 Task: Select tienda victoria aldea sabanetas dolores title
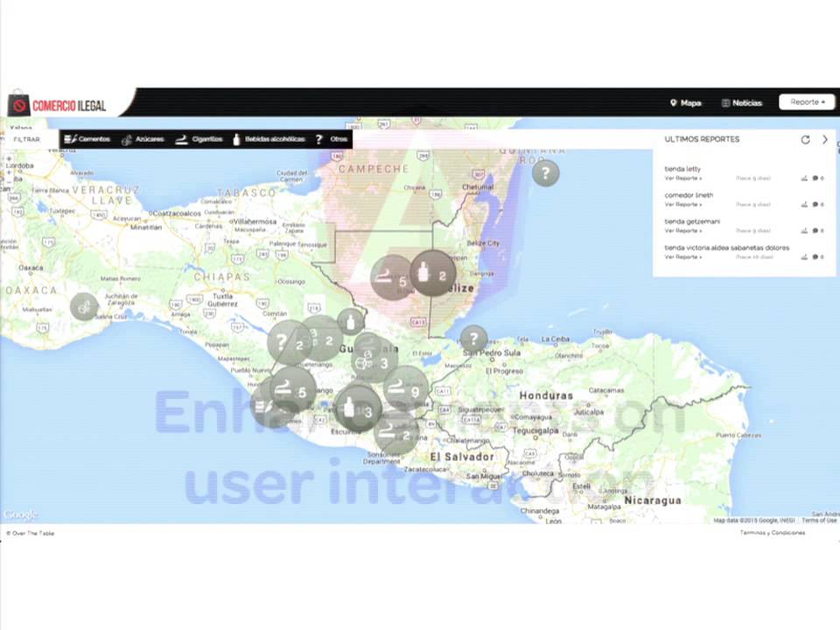click(727, 248)
